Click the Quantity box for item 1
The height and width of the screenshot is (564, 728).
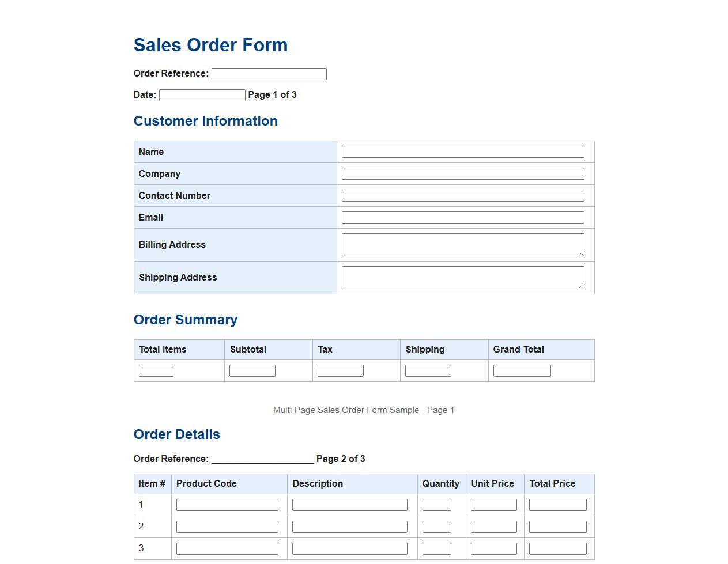[436, 504]
